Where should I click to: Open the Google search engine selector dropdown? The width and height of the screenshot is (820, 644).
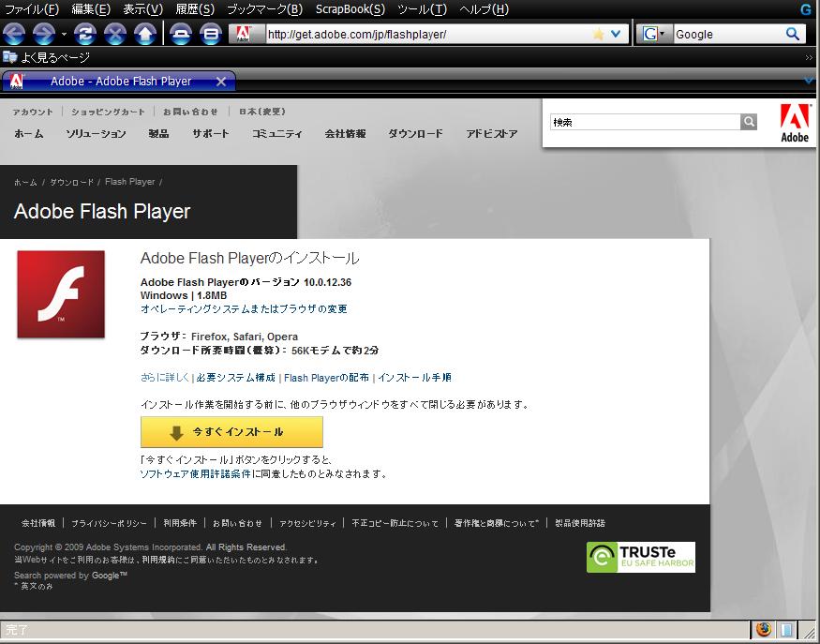tap(653, 34)
